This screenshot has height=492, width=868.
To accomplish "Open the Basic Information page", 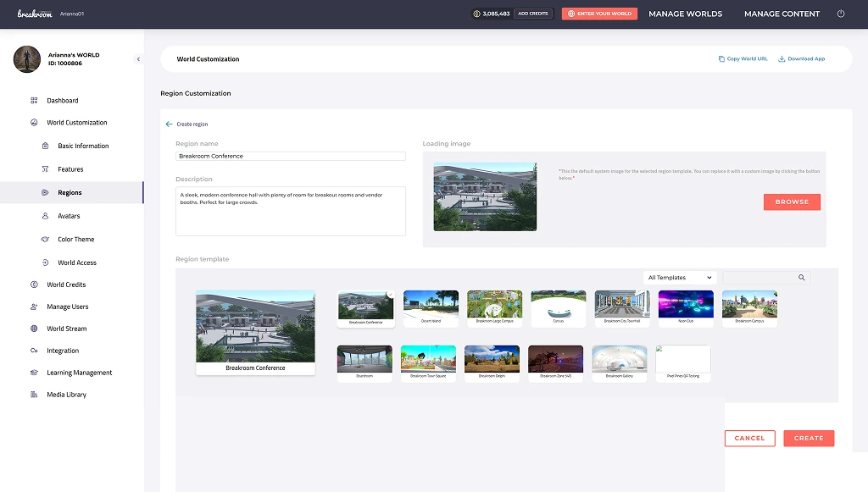I will coord(83,146).
